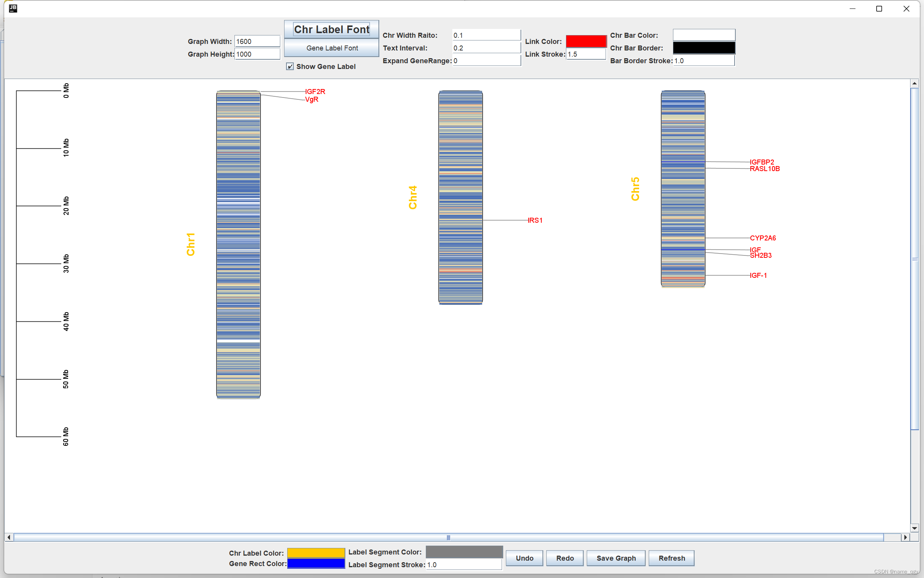Open the Label Segment Color swatch
Viewport: 924px width, 578px height.
pos(464,552)
